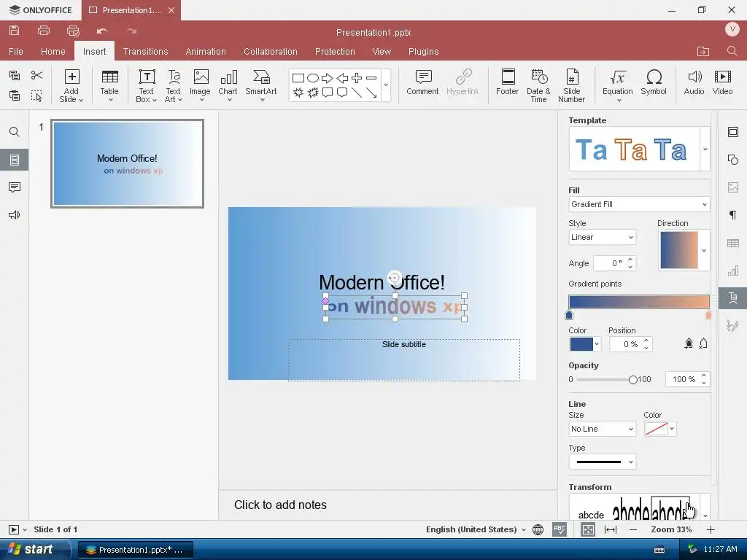The image size is (747, 560).
Task: Switch to the Plugins tab
Action: (x=424, y=52)
